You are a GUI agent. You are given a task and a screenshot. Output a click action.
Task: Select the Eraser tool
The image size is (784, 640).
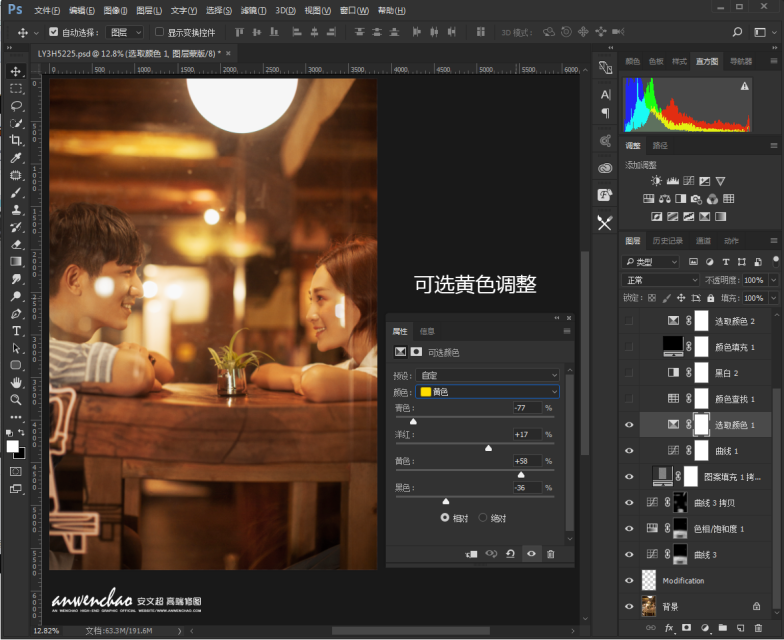click(16, 244)
